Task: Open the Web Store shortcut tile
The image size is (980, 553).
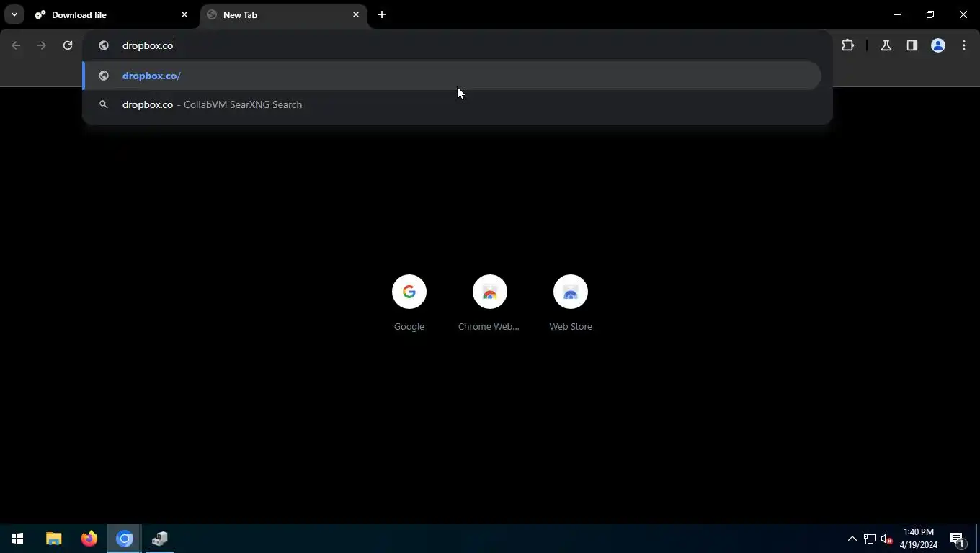Action: [571, 302]
